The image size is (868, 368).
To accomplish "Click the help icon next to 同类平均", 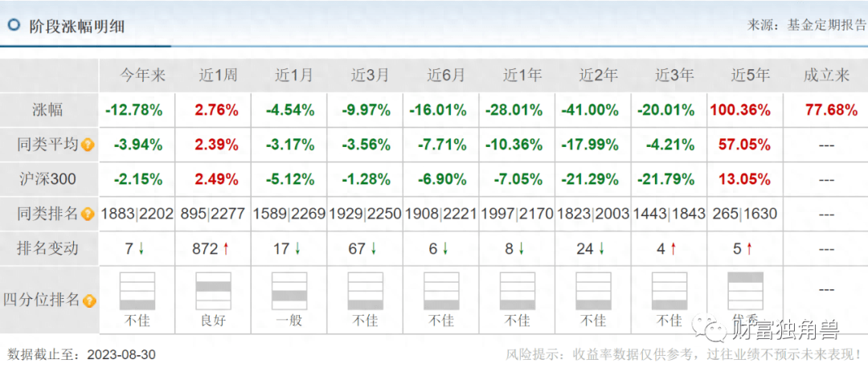I will 88,145.
